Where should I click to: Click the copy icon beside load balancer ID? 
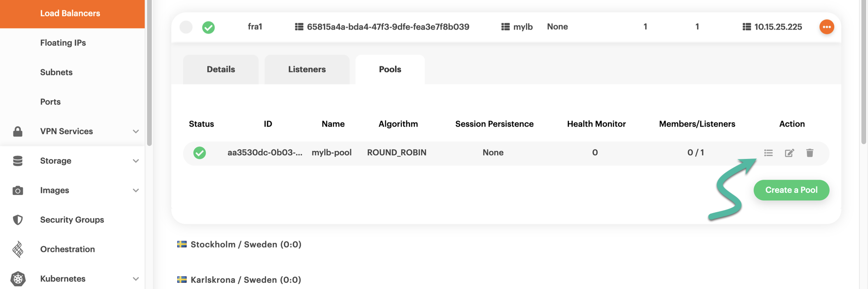[299, 27]
